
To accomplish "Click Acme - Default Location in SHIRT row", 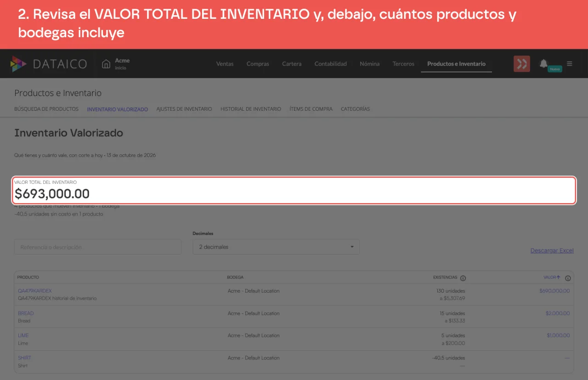I will point(254,358).
